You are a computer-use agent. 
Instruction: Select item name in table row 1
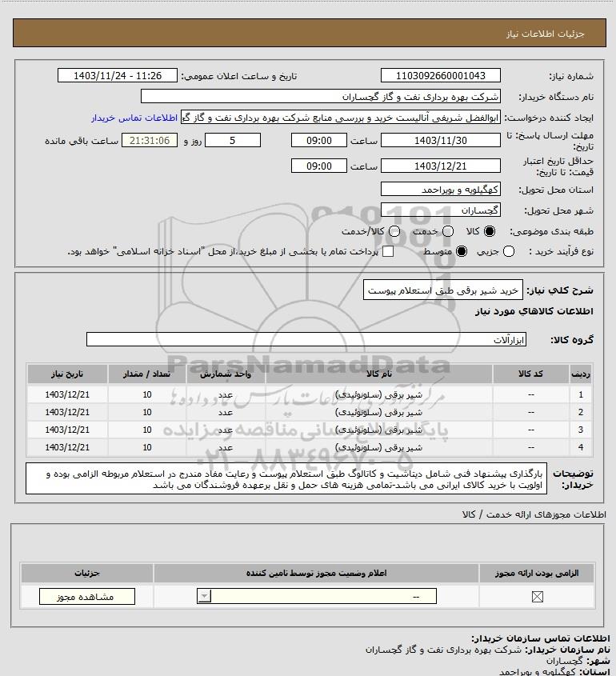click(x=379, y=394)
